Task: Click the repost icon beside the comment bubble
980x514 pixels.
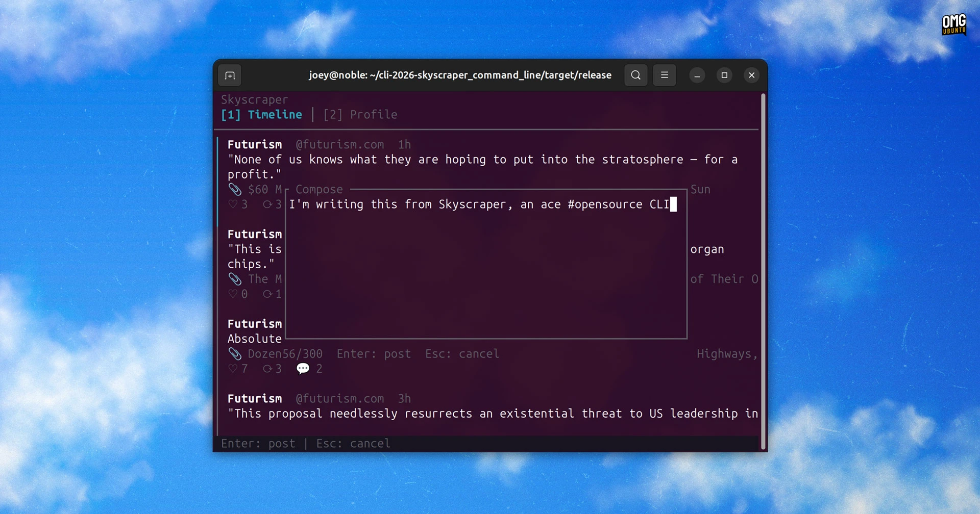Action: tap(267, 369)
